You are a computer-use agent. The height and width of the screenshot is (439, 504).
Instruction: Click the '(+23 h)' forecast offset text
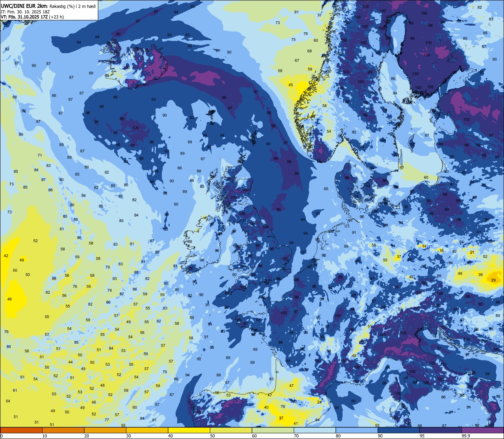56,17
